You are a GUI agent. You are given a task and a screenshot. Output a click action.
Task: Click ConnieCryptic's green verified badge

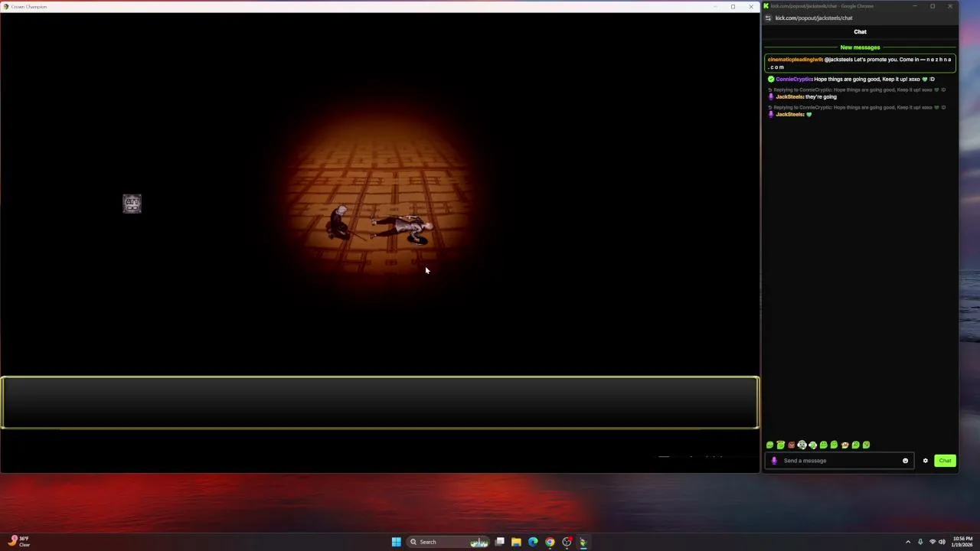pos(771,79)
